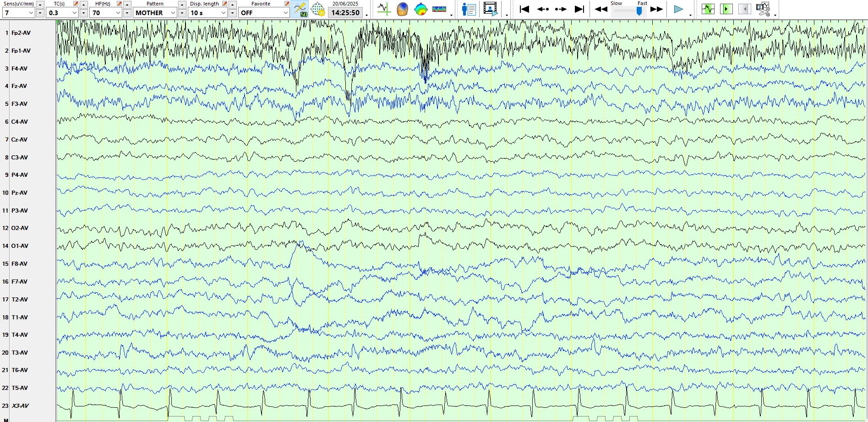This screenshot has width=868, height=422.
Task: Select next pattern with down arrow
Action: pyautogui.click(x=182, y=13)
